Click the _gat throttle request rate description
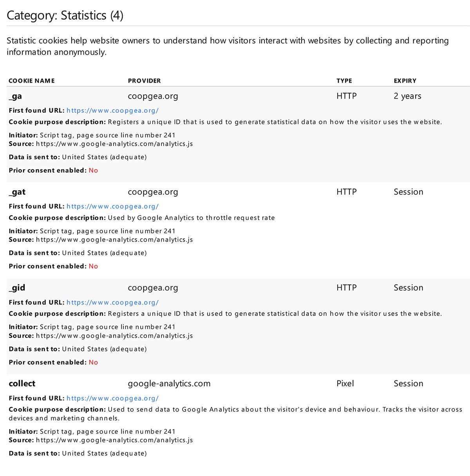This screenshot has width=470, height=476. point(191,218)
